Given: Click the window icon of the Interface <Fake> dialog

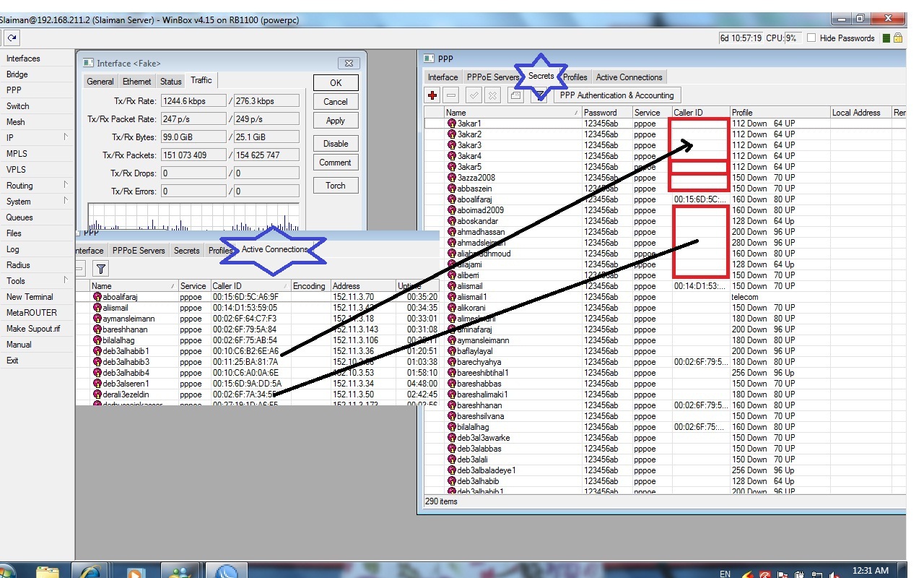Looking at the screenshot, I should pos(89,64).
